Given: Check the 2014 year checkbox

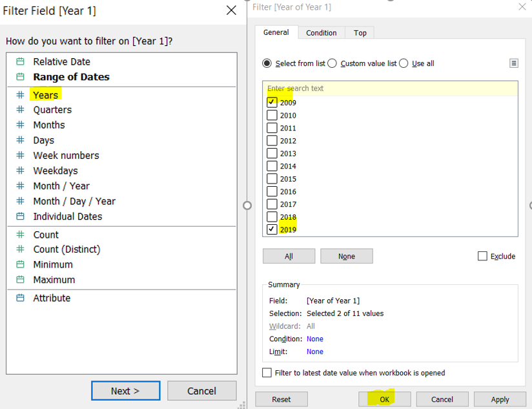Looking at the screenshot, I should [x=272, y=166].
